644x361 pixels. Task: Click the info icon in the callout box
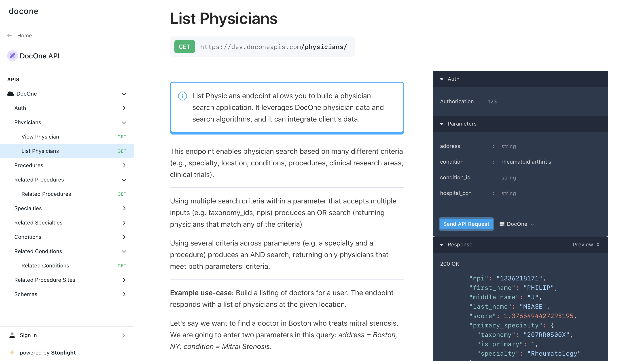tap(182, 96)
